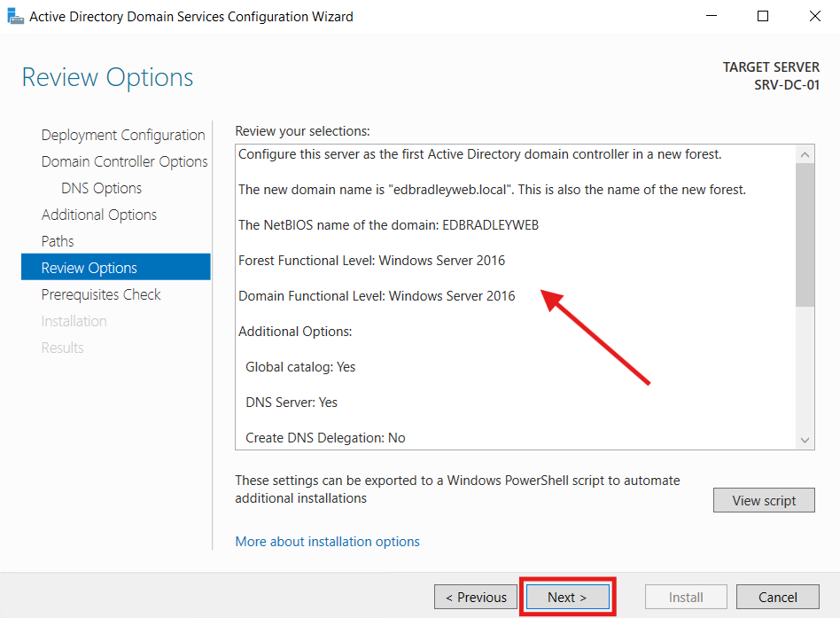
Task: Cancel the configuration wizard
Action: tap(777, 597)
